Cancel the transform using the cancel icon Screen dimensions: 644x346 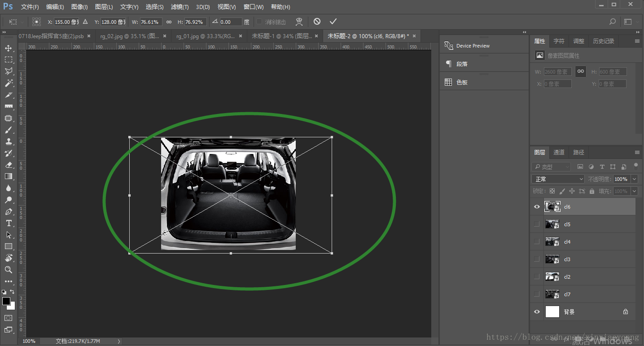click(317, 22)
